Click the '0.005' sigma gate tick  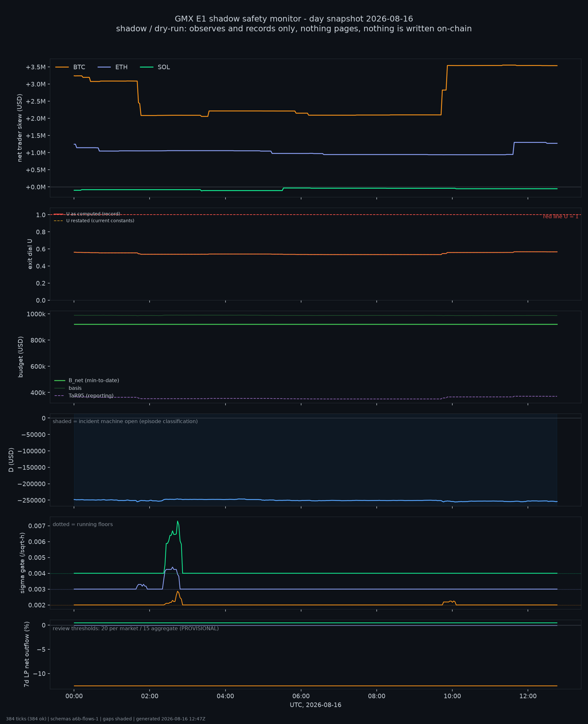coord(37,558)
